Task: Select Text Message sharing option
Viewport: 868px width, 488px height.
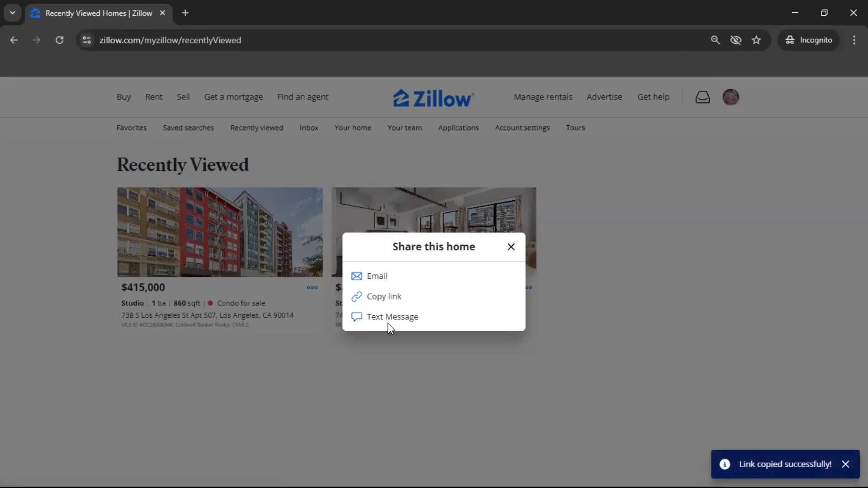Action: tap(392, 316)
